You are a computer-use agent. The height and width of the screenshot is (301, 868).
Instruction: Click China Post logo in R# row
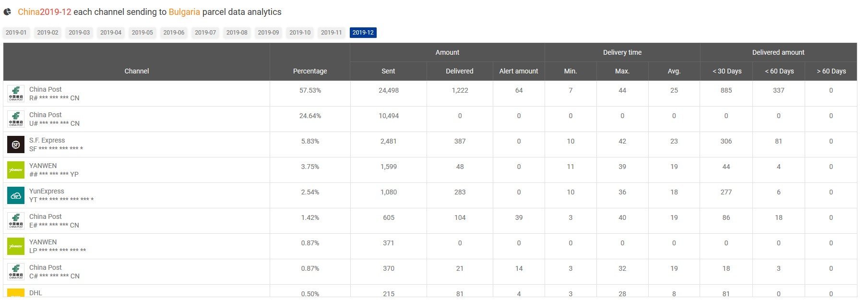[x=16, y=94]
